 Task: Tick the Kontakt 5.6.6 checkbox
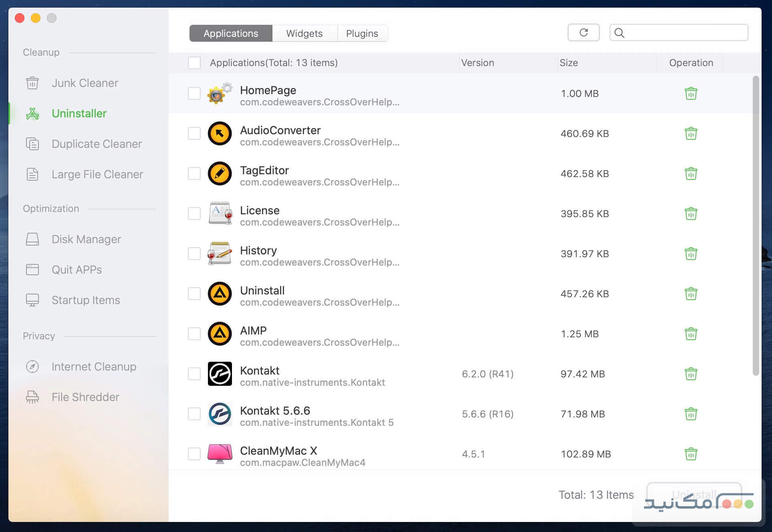[x=194, y=414]
